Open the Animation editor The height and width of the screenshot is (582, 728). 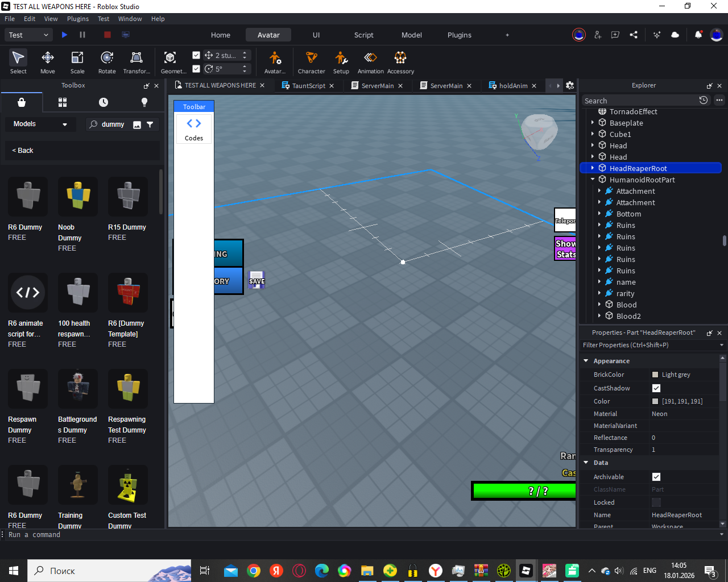click(370, 62)
